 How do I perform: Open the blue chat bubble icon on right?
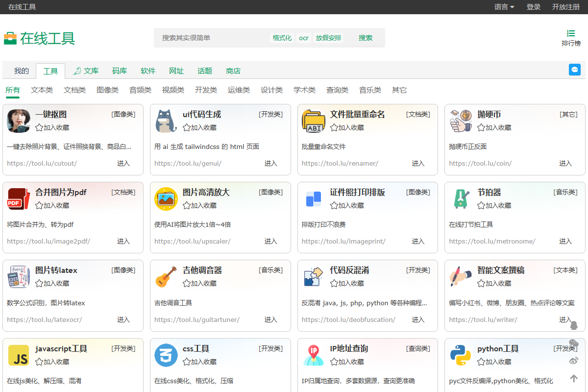coord(574,70)
